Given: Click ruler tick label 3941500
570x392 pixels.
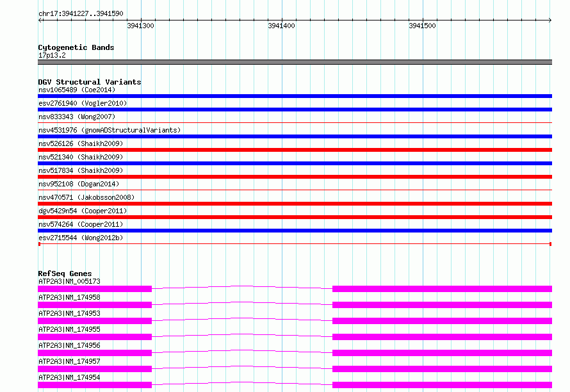Looking at the screenshot, I should point(422,26).
